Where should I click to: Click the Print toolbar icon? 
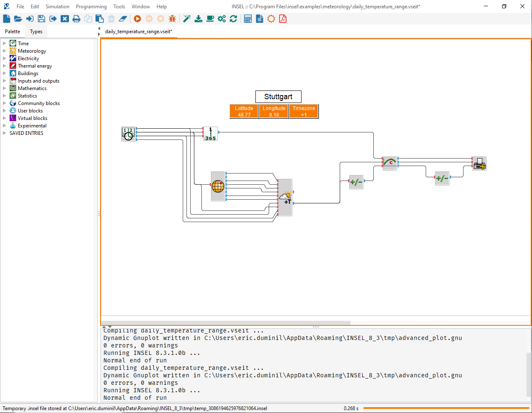[76, 19]
